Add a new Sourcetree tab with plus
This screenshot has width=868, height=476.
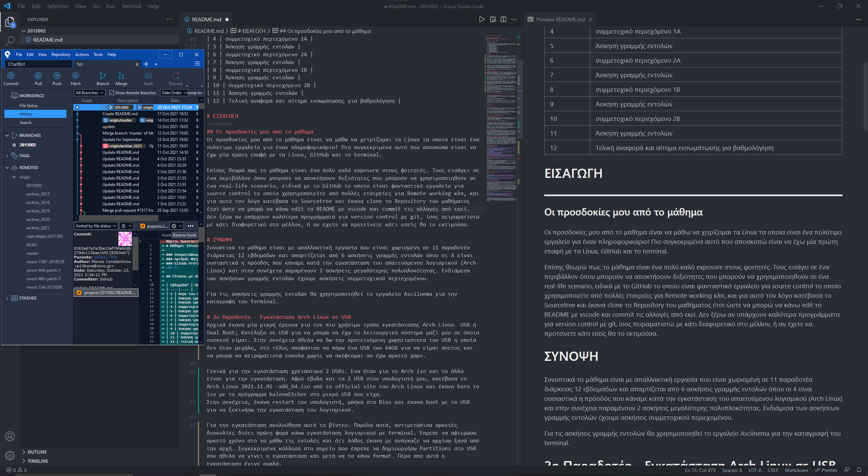pyautogui.click(x=146, y=64)
